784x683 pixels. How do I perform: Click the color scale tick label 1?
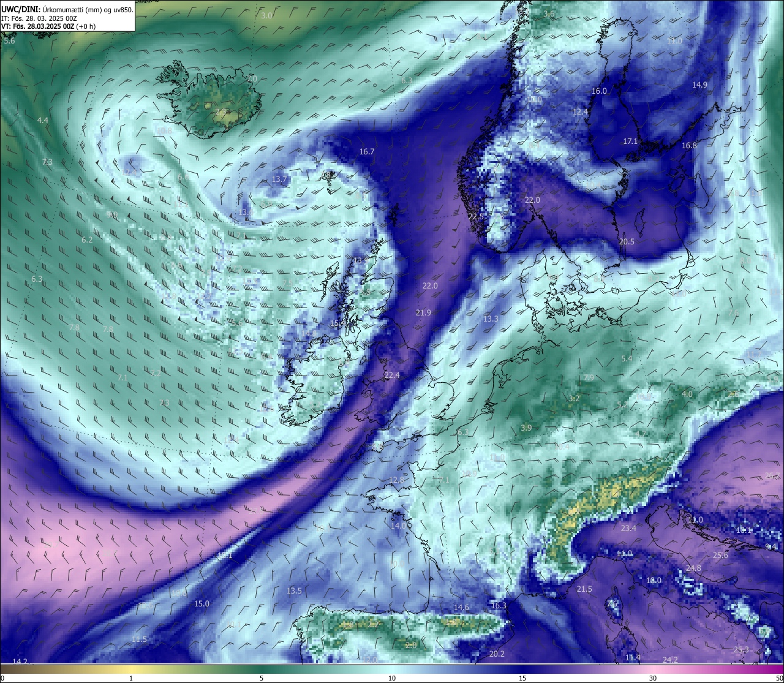[131, 678]
